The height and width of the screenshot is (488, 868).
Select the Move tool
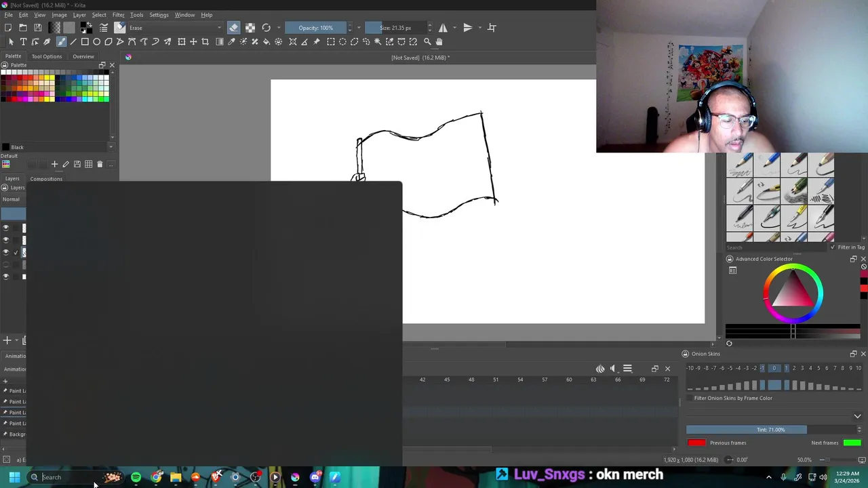(193, 42)
